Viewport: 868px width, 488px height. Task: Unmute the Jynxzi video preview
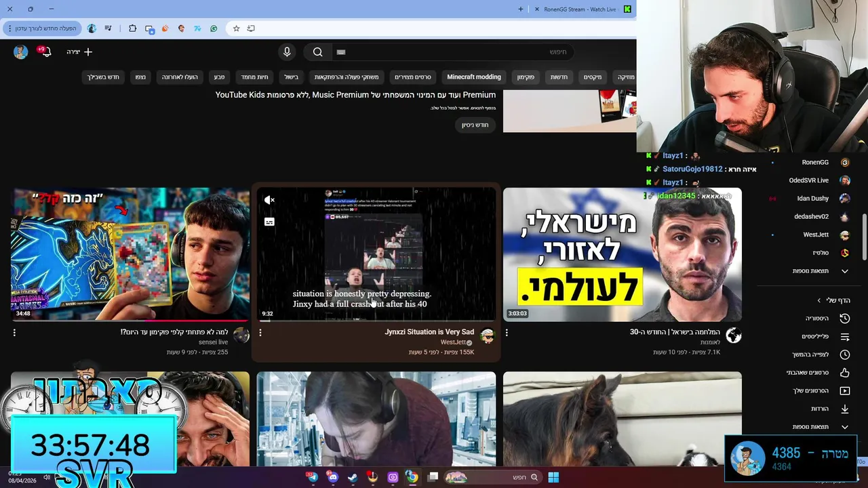coord(269,200)
